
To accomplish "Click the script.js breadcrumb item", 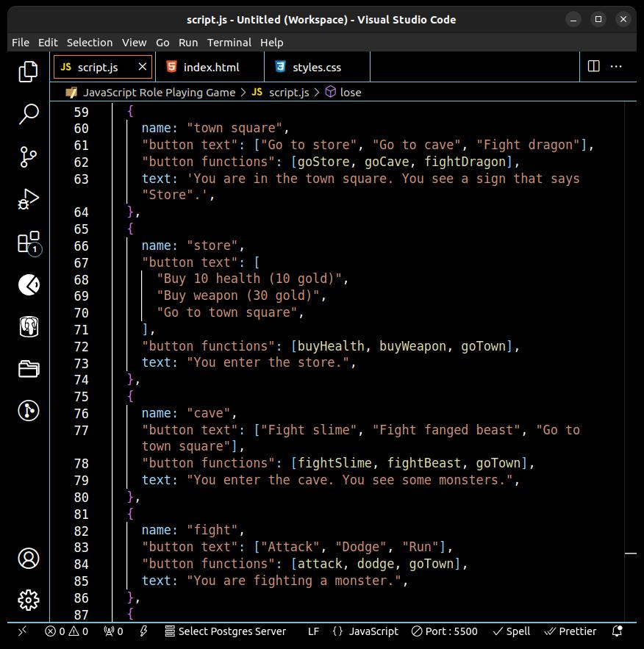I will 288,93.
